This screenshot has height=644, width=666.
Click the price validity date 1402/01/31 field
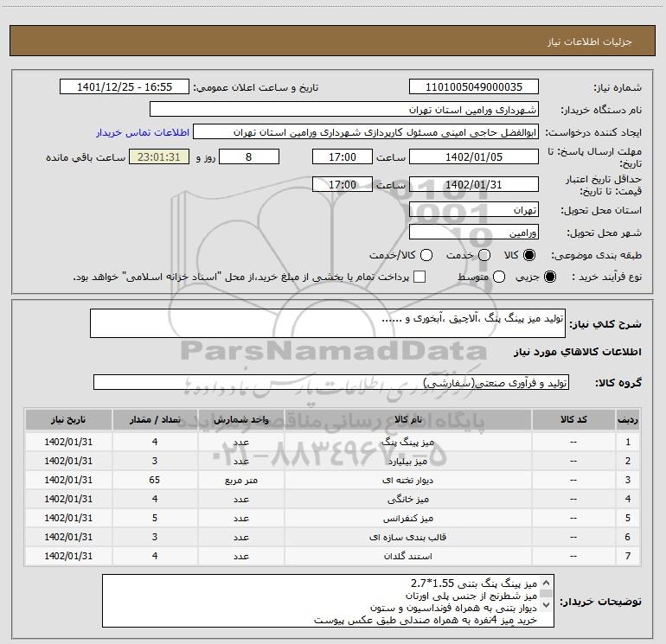(x=474, y=185)
